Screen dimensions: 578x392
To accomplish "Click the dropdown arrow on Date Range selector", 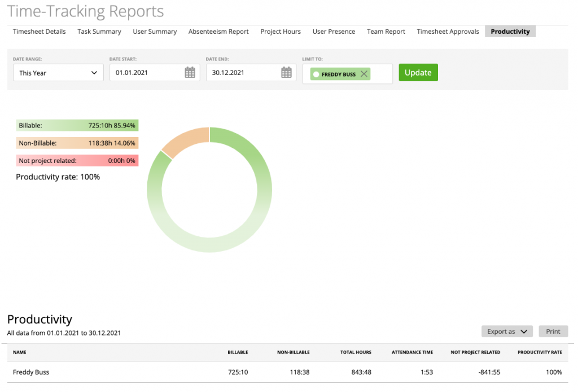I will [x=94, y=72].
